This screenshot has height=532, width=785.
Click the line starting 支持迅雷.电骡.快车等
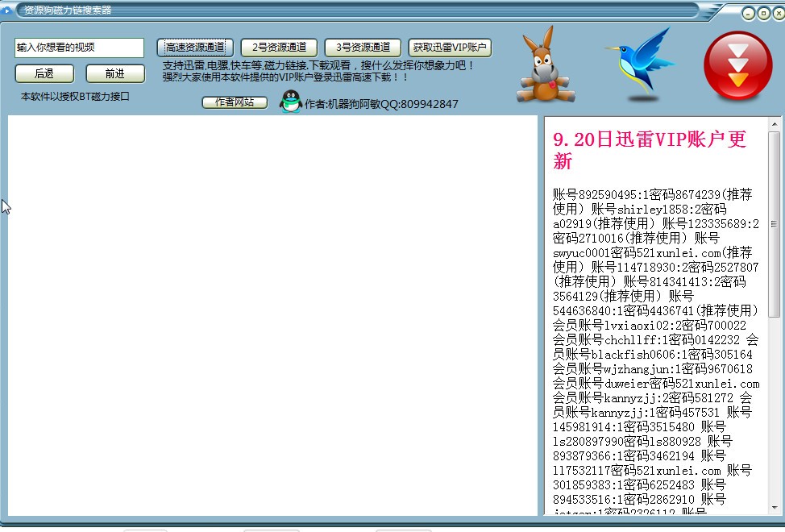coord(318,65)
